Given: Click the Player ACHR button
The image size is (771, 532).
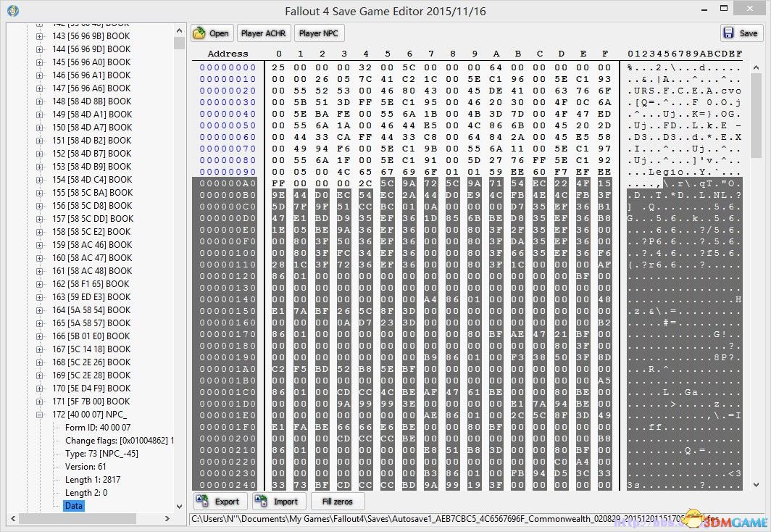Looking at the screenshot, I should 264,33.
